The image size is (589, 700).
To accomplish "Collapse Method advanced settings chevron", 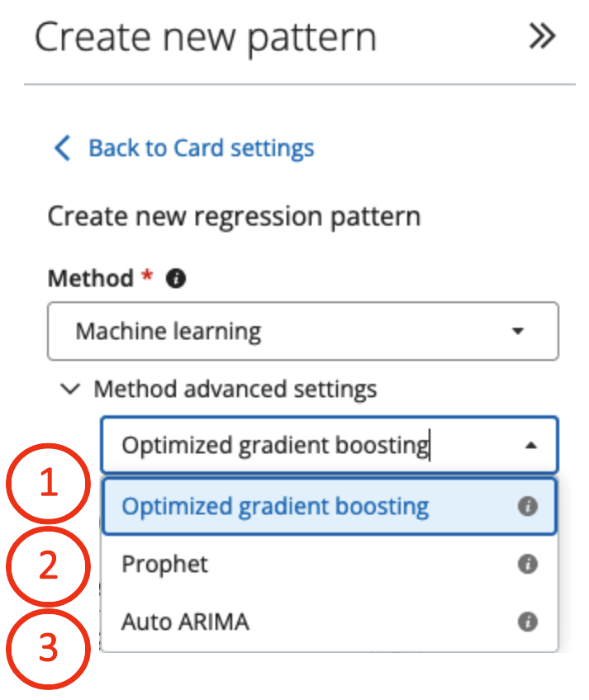I will pos(73,389).
